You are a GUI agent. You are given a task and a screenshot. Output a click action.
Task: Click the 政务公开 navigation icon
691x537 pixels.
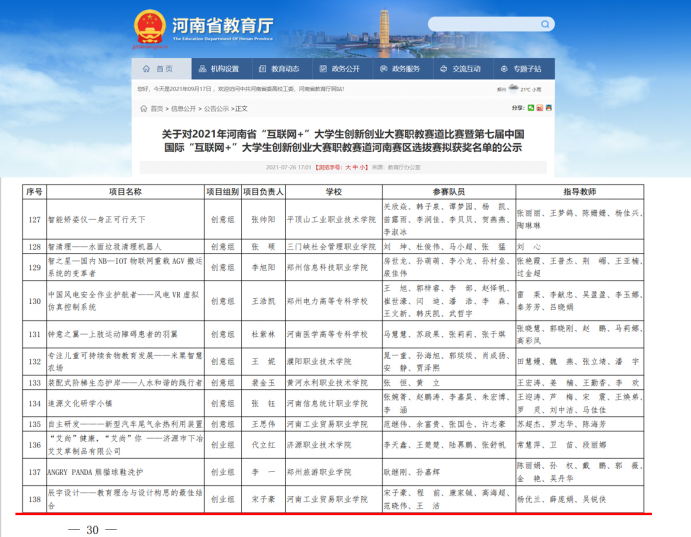334,69
